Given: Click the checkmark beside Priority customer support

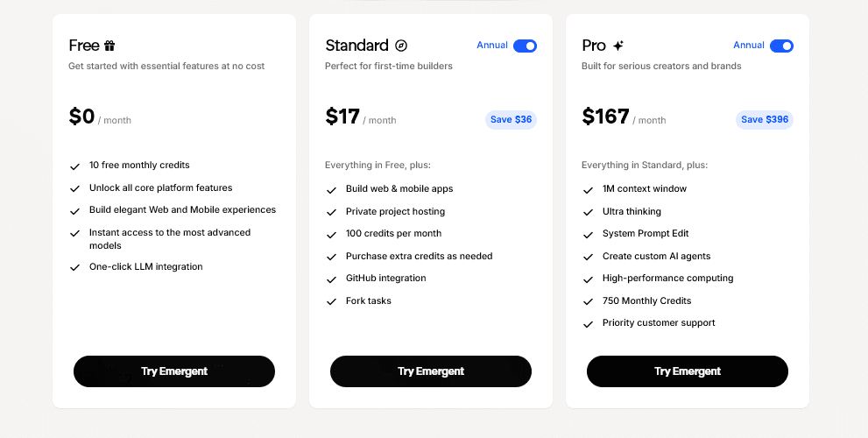Looking at the screenshot, I should [x=588, y=324].
